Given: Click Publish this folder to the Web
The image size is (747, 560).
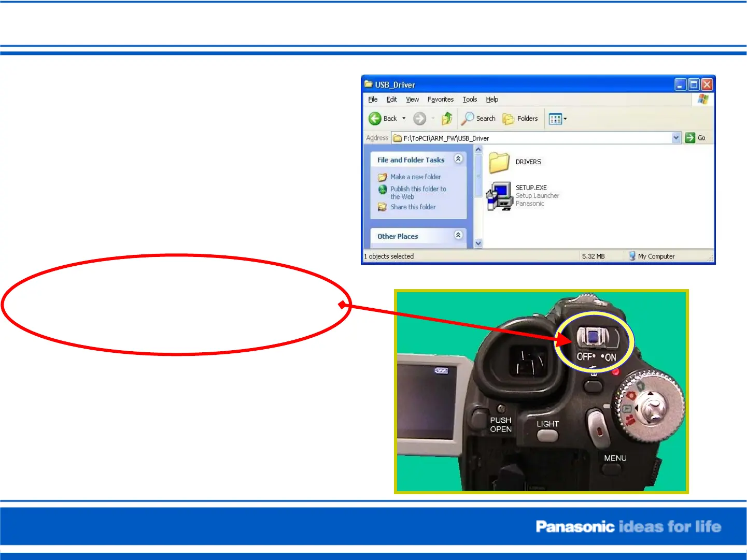Looking at the screenshot, I should coord(418,193).
